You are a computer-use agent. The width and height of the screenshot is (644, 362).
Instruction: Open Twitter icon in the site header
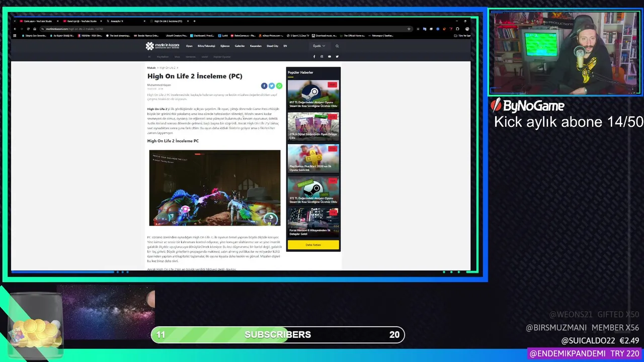pyautogui.click(x=337, y=56)
